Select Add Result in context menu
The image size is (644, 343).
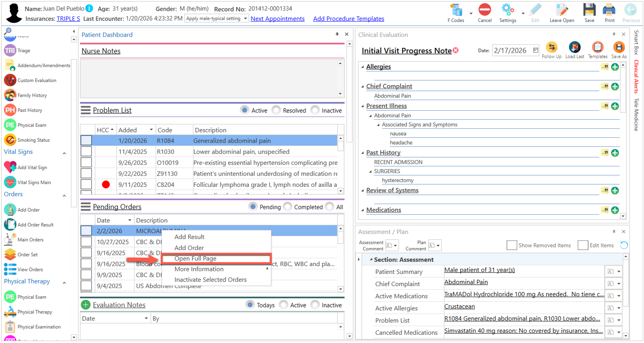(189, 237)
